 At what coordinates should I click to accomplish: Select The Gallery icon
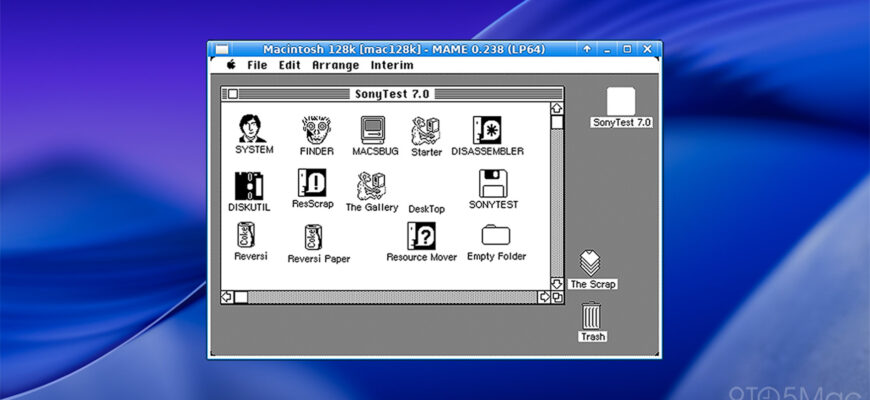pos(371,186)
